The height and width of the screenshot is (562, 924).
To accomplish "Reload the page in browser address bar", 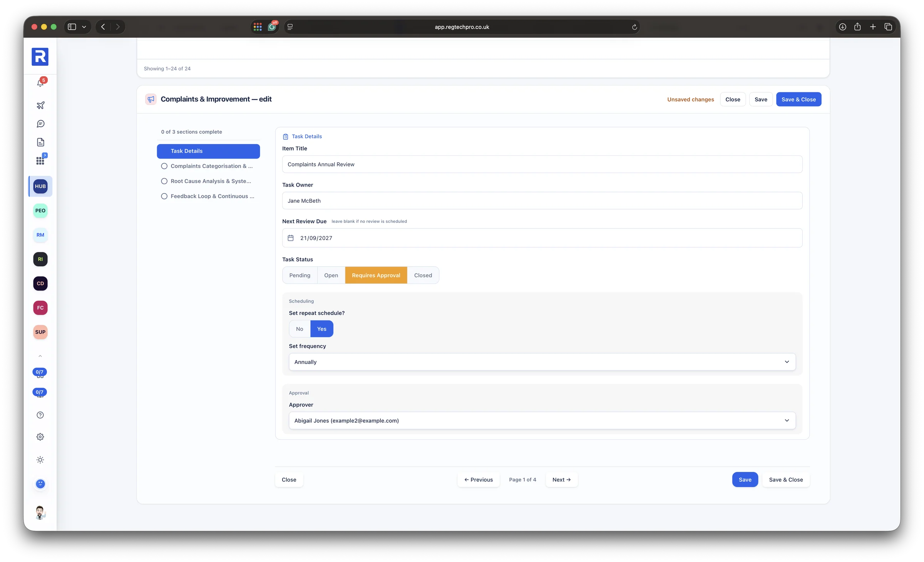I will 634,27.
